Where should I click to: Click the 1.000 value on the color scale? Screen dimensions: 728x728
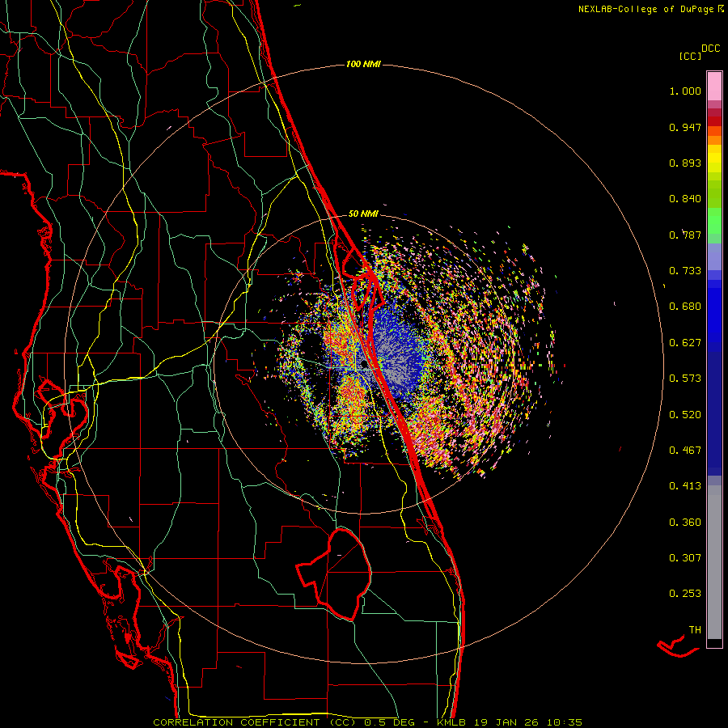pyautogui.click(x=685, y=91)
